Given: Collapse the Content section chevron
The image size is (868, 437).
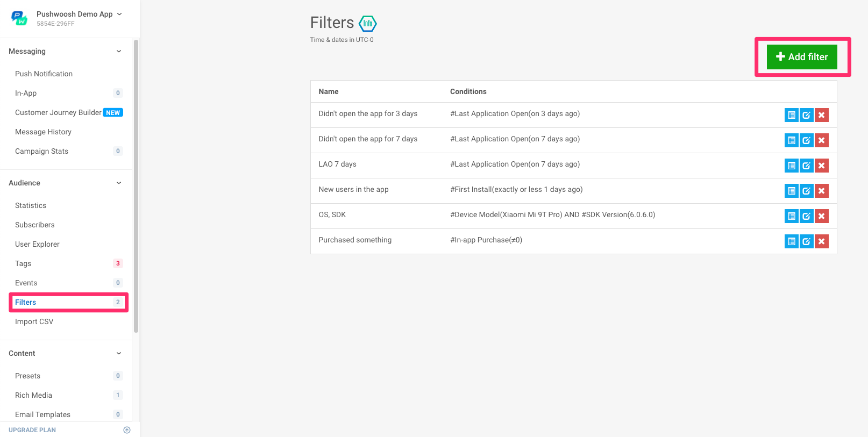Looking at the screenshot, I should coord(119,353).
